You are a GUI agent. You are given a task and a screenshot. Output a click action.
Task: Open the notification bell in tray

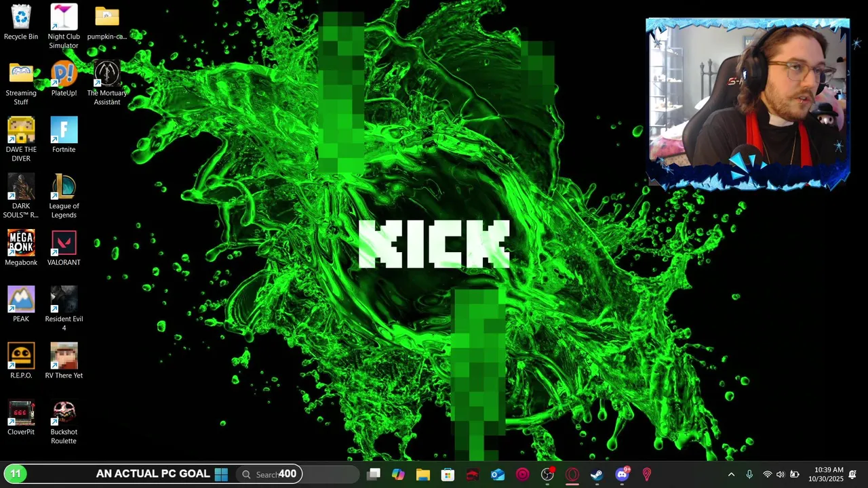852,474
